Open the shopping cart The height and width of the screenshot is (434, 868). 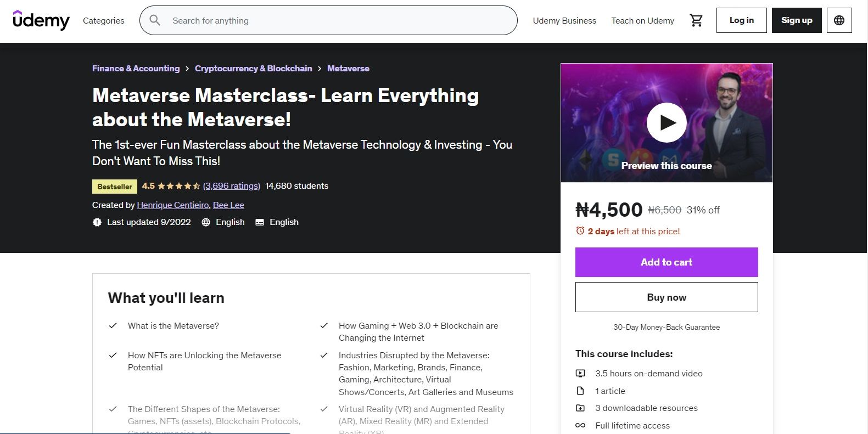click(x=696, y=20)
